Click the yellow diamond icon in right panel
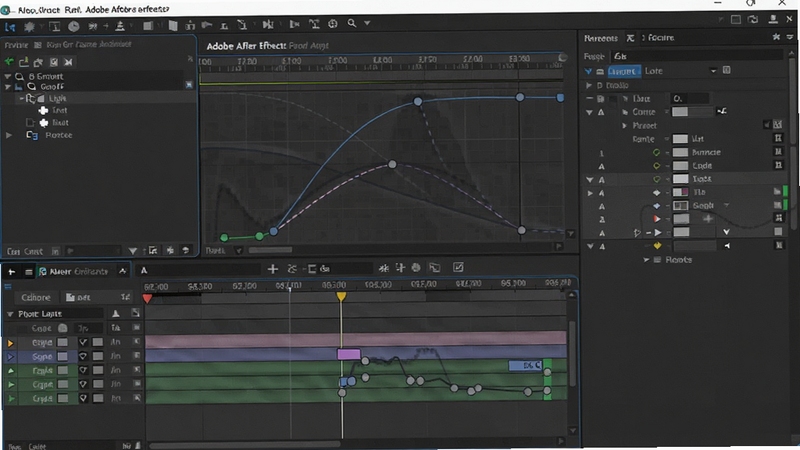Screen dimensions: 800x450 point(657,246)
